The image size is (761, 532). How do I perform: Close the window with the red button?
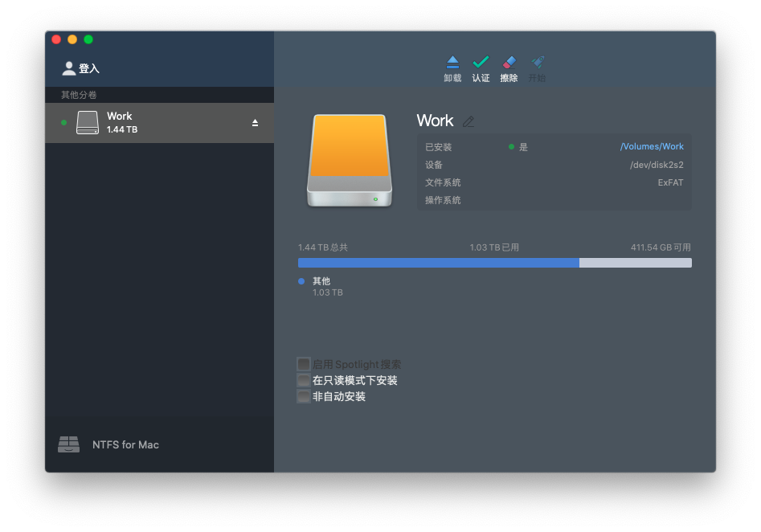56,39
